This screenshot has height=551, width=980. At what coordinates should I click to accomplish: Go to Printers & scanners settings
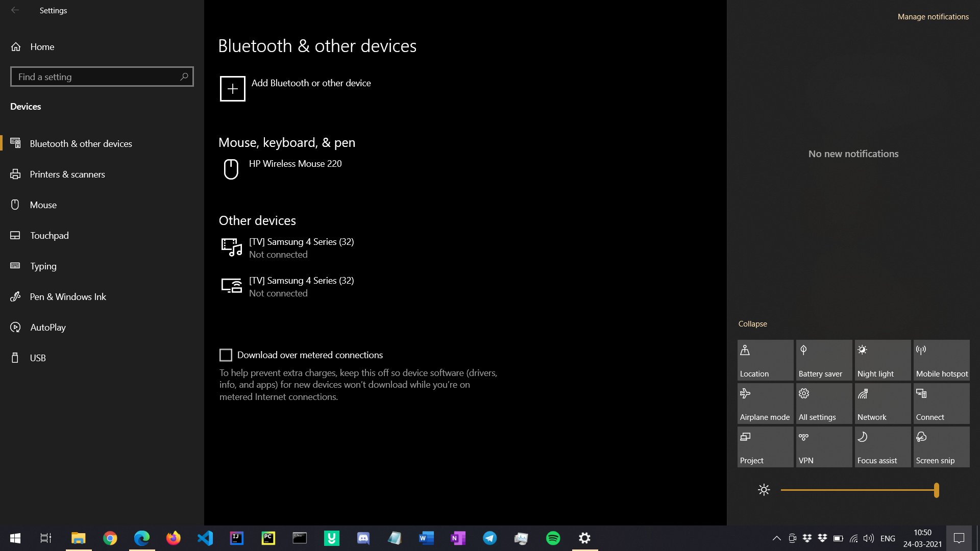pos(67,174)
